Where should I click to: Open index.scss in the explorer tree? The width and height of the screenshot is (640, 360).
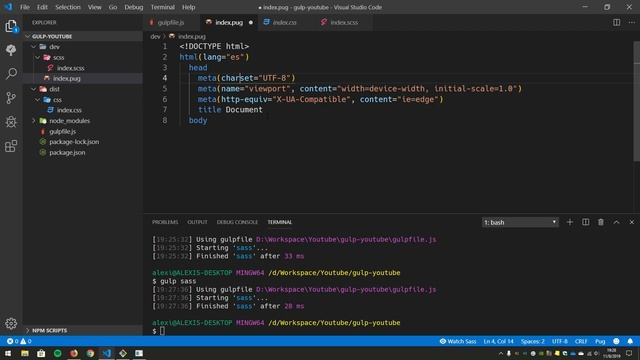coord(71,68)
